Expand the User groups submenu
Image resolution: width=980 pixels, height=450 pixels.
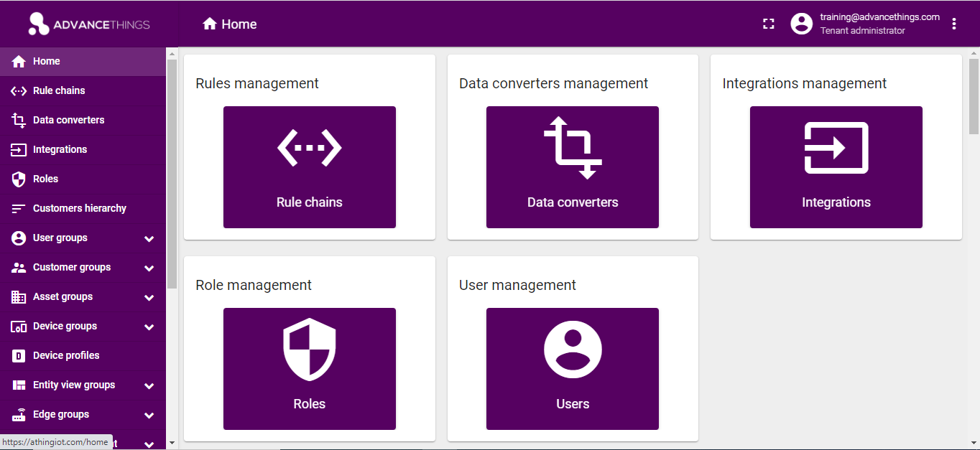click(149, 238)
